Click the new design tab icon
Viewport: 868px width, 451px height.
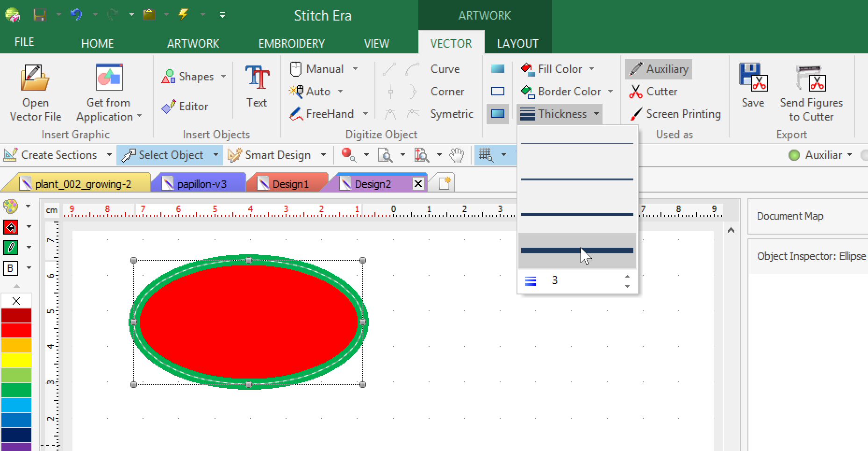pyautogui.click(x=444, y=183)
